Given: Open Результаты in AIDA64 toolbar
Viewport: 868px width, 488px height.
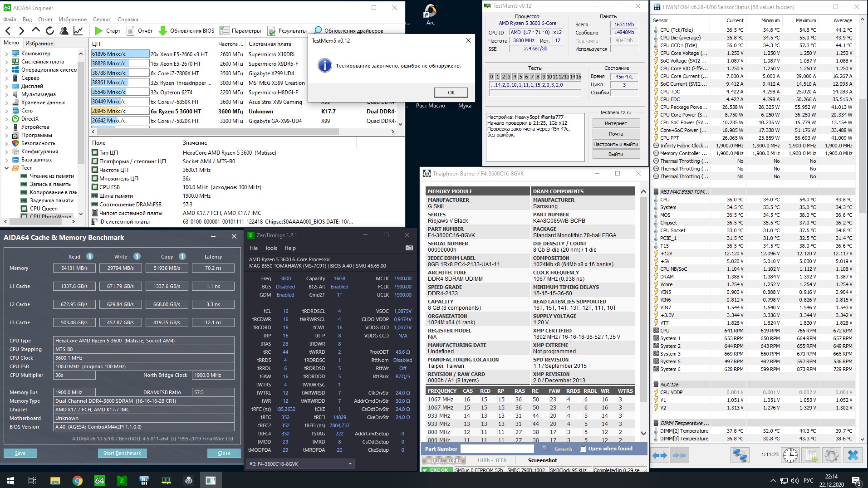Looking at the screenshot, I should (287, 31).
